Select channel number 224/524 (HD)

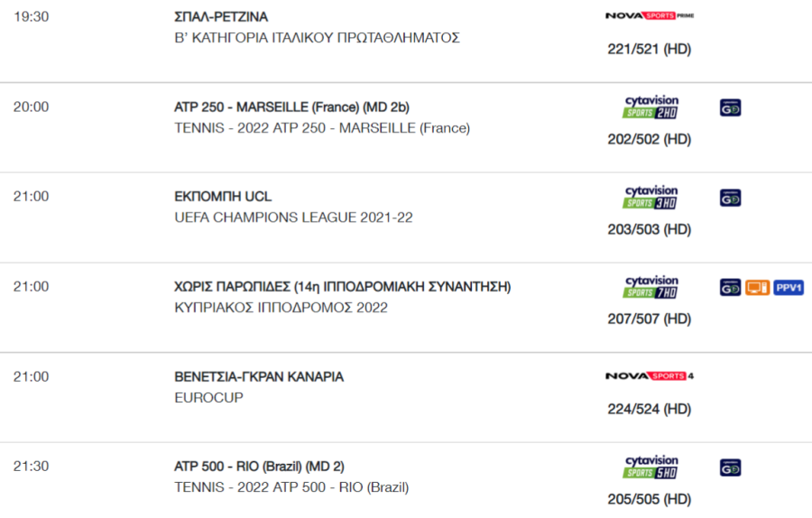(x=650, y=409)
